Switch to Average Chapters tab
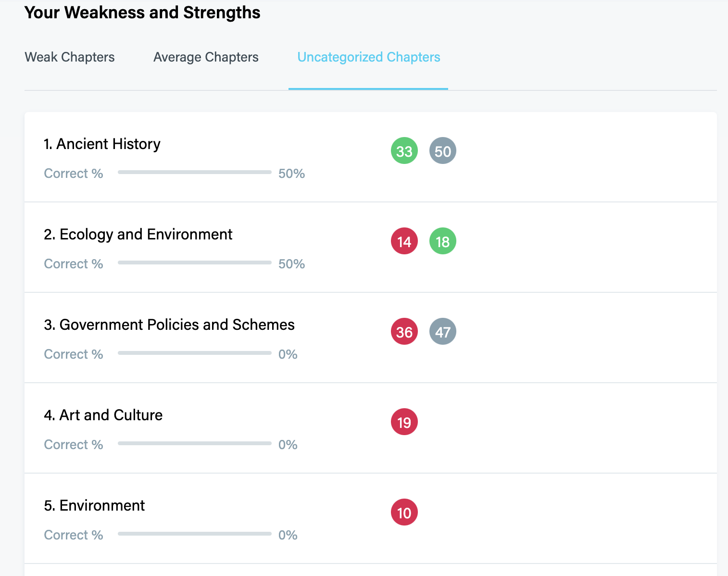Image resolution: width=728 pixels, height=576 pixels. click(x=206, y=57)
